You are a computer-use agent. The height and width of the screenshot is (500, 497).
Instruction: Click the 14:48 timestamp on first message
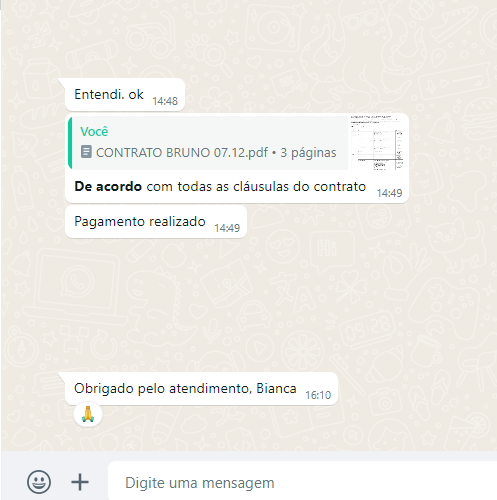[165, 101]
